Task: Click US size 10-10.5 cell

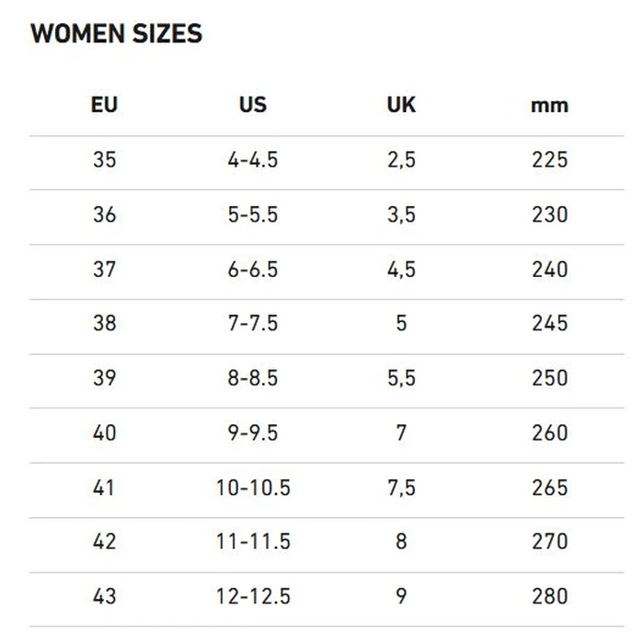Action: pyautogui.click(x=253, y=487)
